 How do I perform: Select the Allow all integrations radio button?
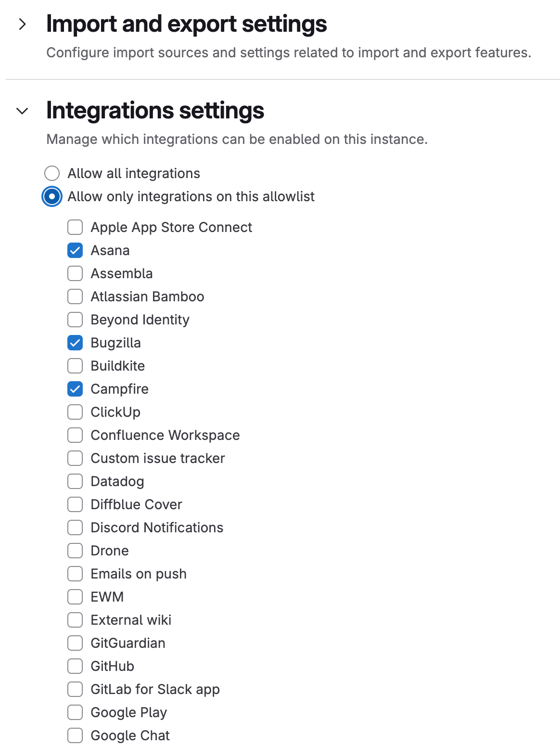[x=52, y=173]
